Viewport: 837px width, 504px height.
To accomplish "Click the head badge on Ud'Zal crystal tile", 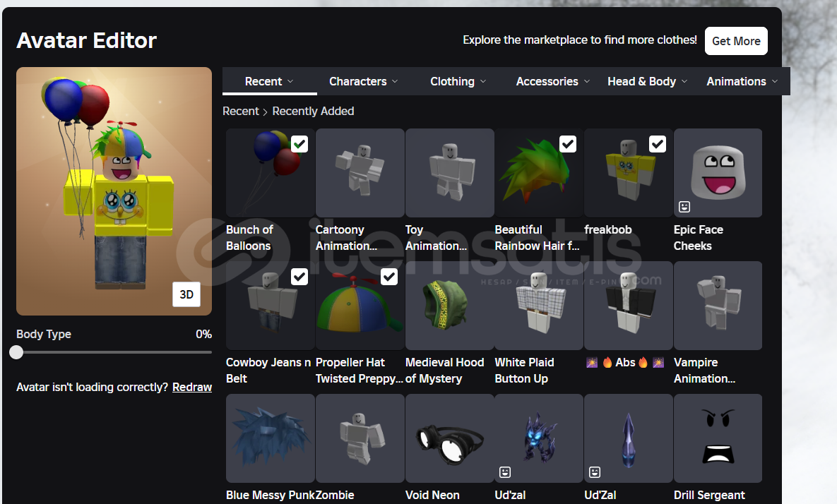I will tap(595, 472).
